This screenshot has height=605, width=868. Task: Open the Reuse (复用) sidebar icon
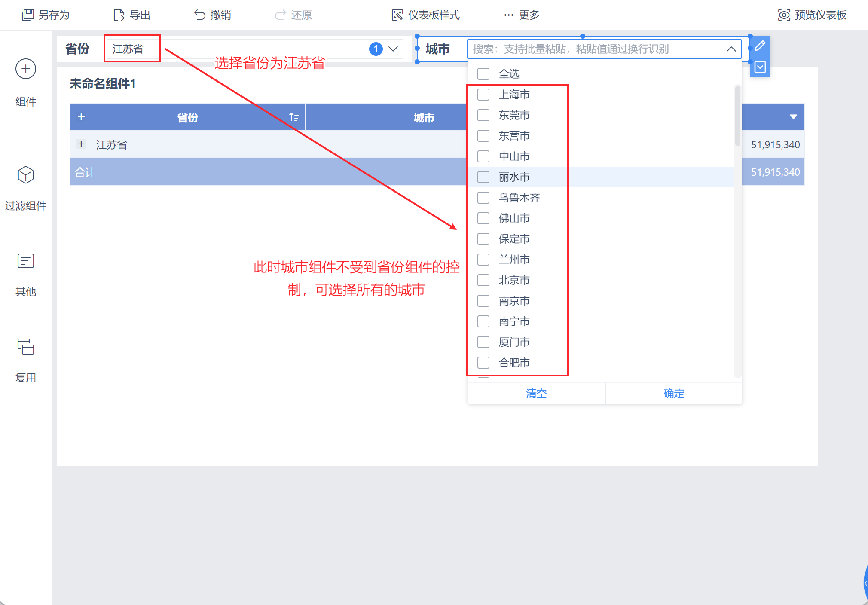point(25,347)
